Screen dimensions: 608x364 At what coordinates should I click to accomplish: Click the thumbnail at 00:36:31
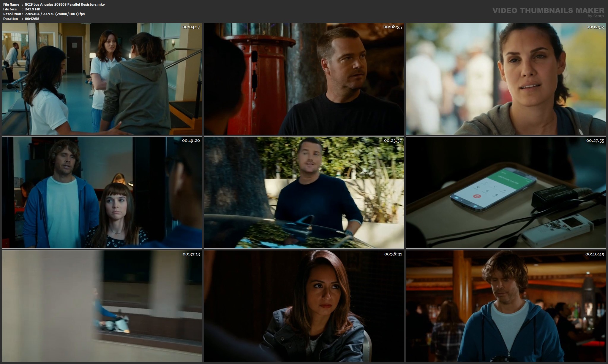(x=304, y=306)
